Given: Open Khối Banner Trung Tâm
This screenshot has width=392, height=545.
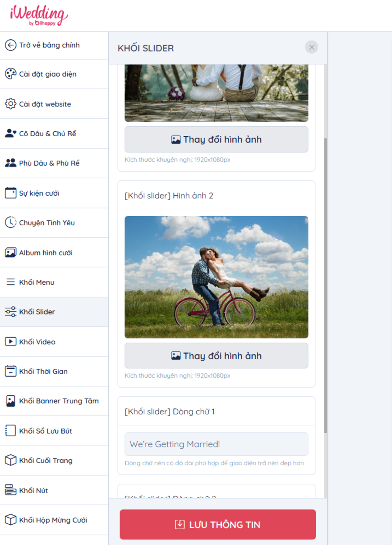Looking at the screenshot, I should [x=54, y=401].
